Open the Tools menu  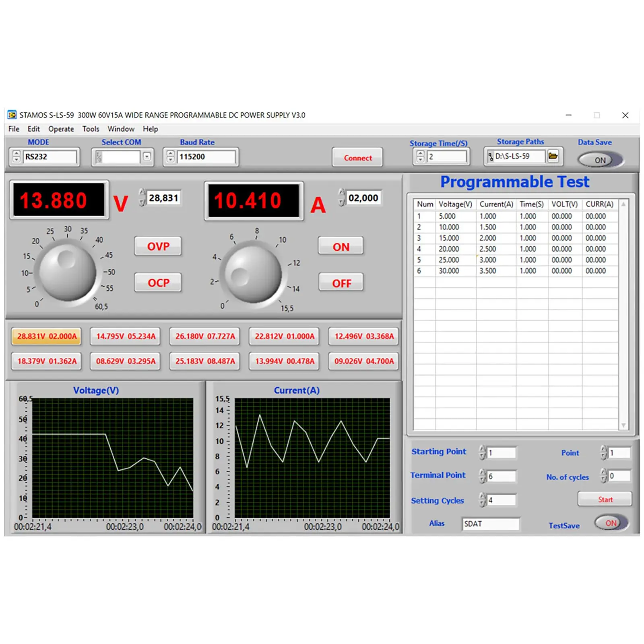click(x=91, y=129)
